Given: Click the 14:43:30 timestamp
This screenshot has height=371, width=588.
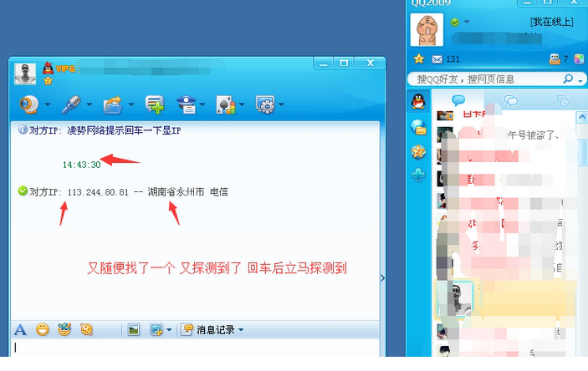Looking at the screenshot, I should [x=82, y=165].
